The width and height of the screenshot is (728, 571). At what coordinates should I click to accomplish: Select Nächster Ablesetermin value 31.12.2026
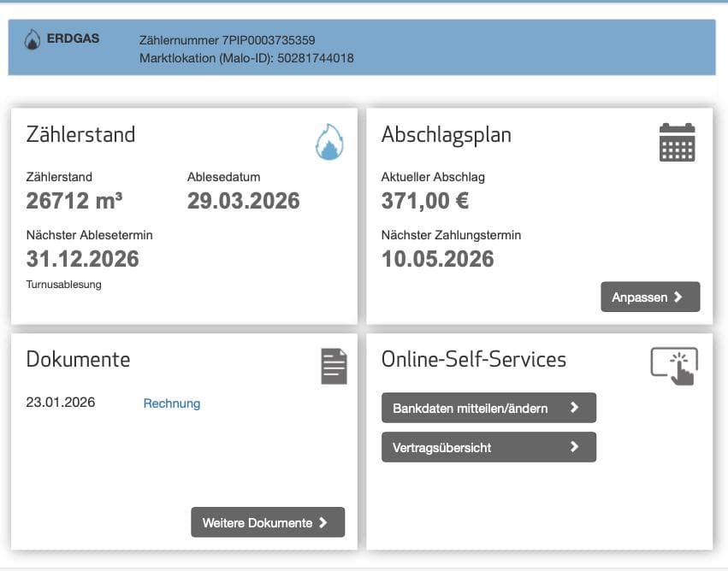pos(83,259)
